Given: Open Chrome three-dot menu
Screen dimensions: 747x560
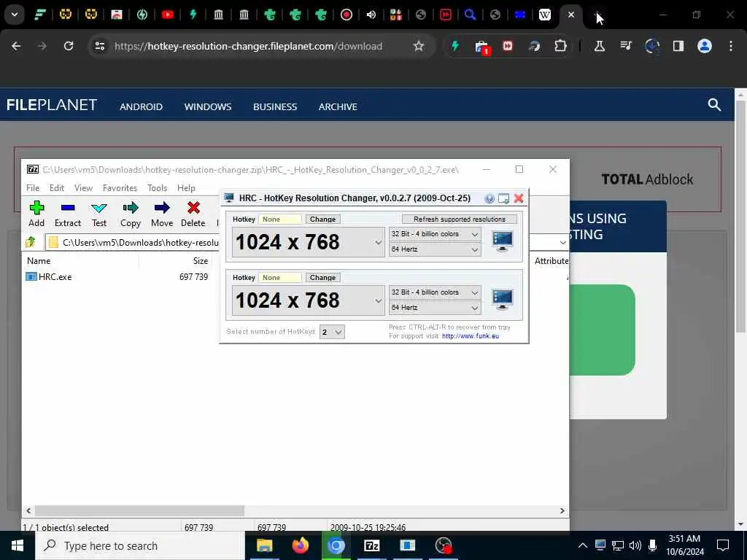Looking at the screenshot, I should coord(731,46).
